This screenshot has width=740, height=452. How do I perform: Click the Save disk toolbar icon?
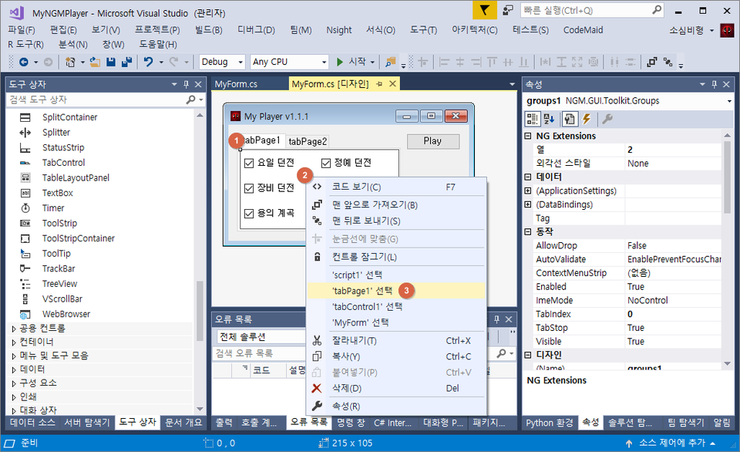click(111, 62)
